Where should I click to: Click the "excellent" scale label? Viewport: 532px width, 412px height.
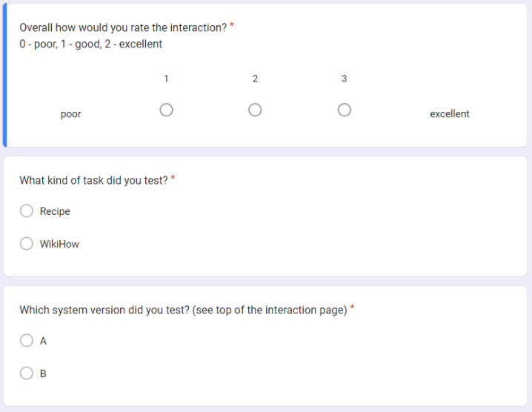pos(449,114)
